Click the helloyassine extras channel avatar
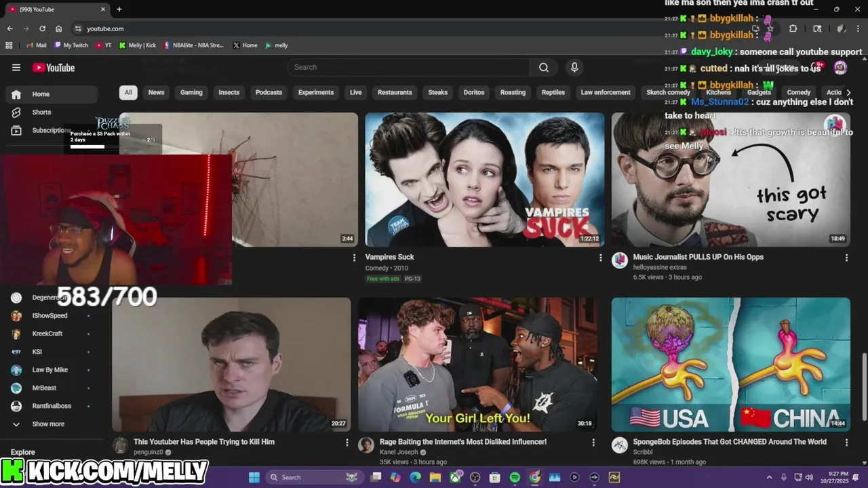868x488 pixels. tap(620, 261)
